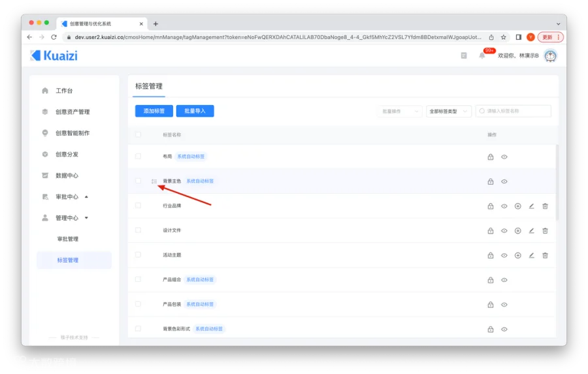Viewport: 588px width, 374px height.
Task: Check the checkbox for 产品组合 row
Action: tap(138, 279)
